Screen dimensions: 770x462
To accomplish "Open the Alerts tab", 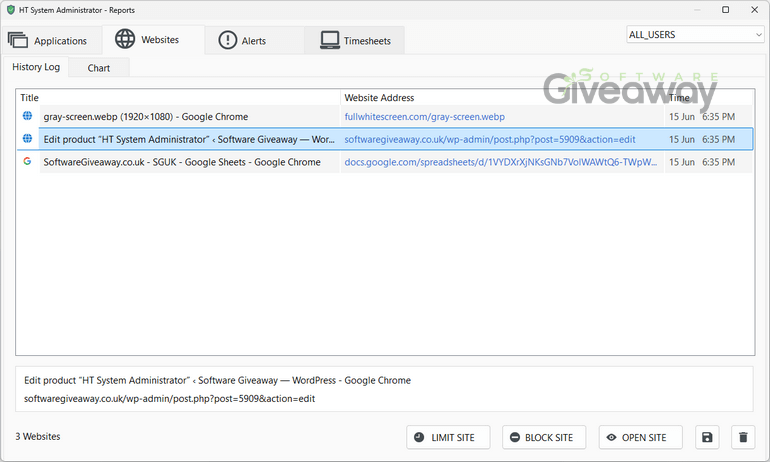I will tap(253, 41).
